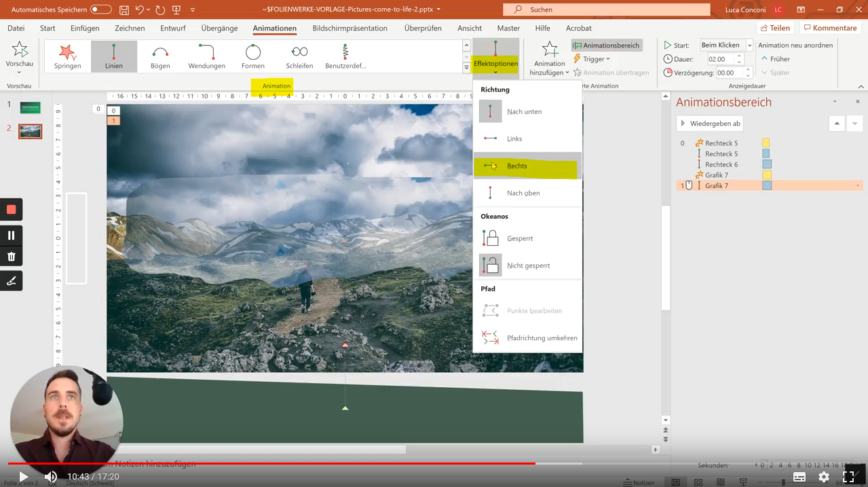Click Animation übertragen
Image resolution: width=868 pixels, height=487 pixels.
coord(611,73)
